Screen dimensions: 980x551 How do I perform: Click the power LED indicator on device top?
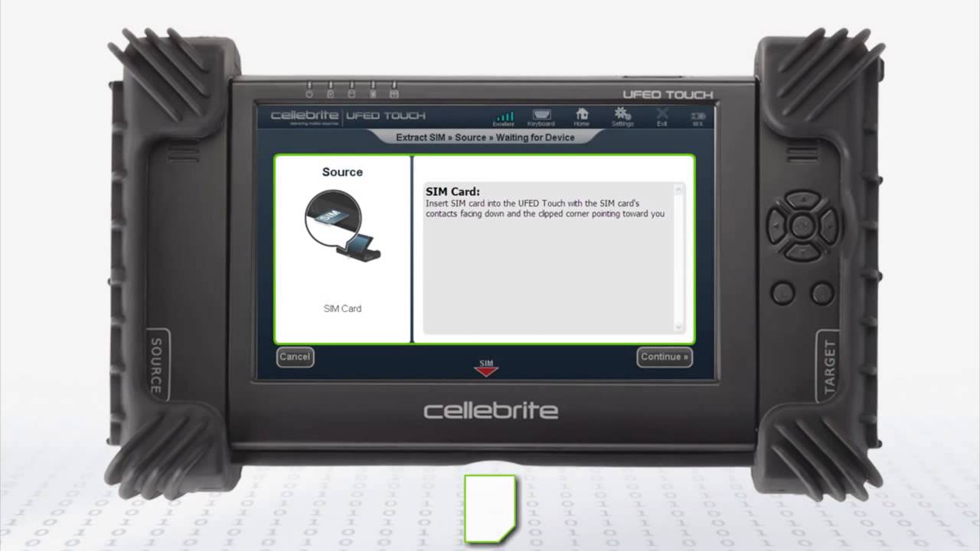(309, 90)
